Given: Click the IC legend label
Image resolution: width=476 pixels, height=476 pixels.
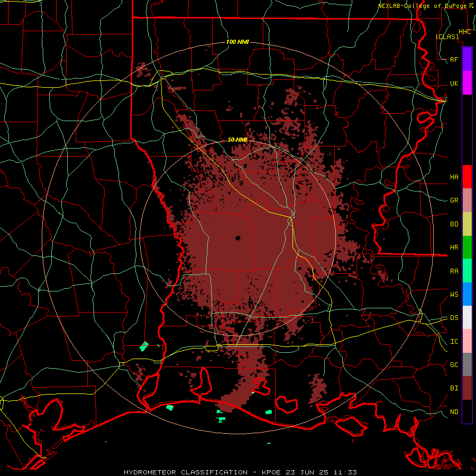Looking at the screenshot, I should 454,341.
